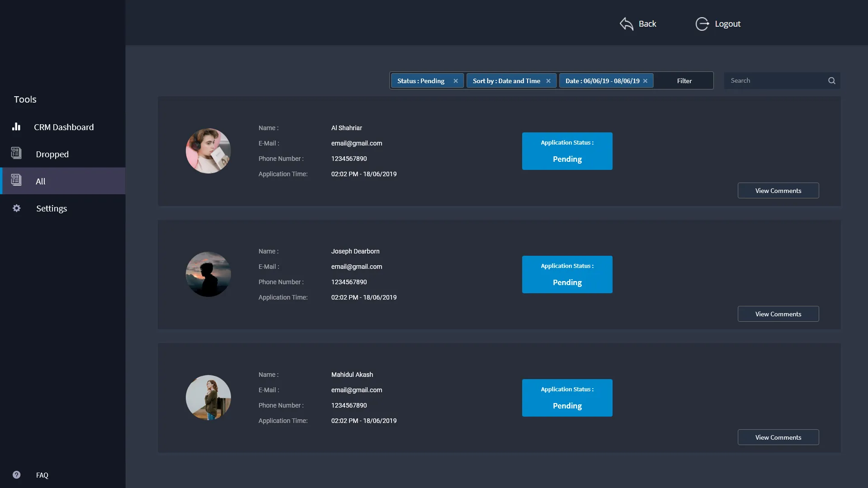Viewport: 868px width, 488px height.
Task: Click the All list icon in sidebar
Action: pos(16,180)
